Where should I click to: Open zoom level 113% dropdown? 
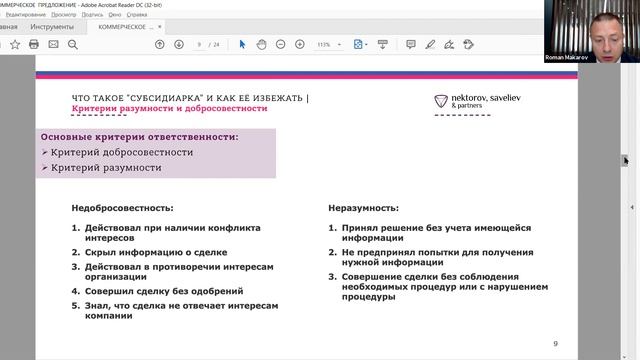click(339, 44)
